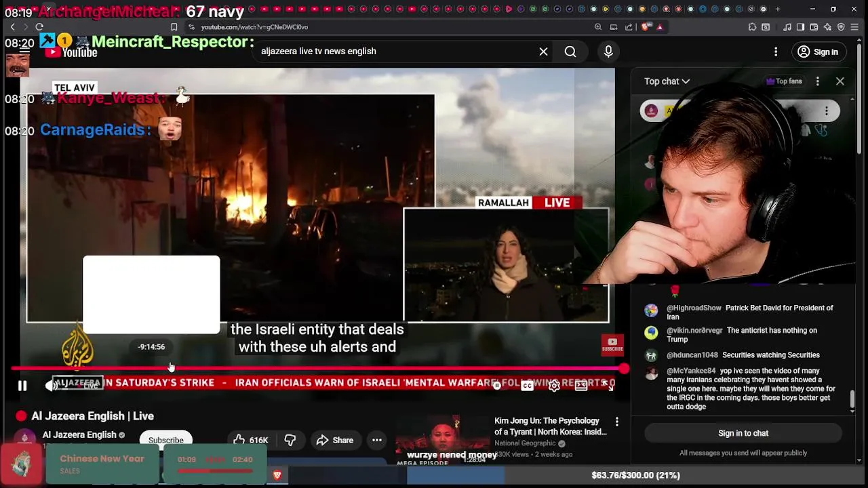Open Kim Jong Un: Psychology of a Tyrant title

(551, 426)
